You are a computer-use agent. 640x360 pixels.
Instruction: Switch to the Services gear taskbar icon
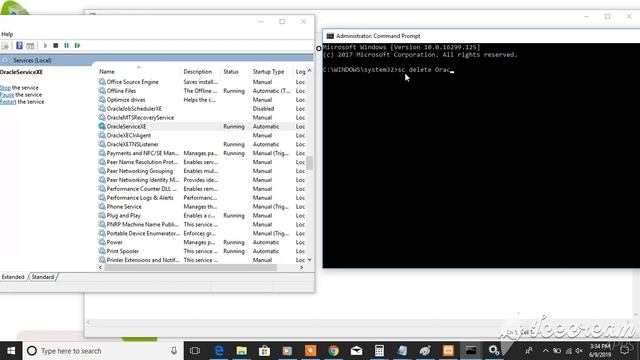tap(494, 351)
